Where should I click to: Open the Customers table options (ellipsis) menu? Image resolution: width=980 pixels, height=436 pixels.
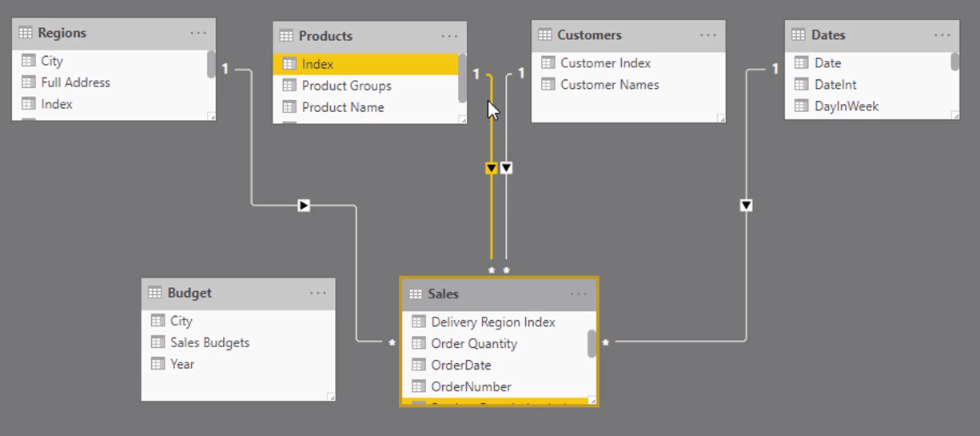708,35
